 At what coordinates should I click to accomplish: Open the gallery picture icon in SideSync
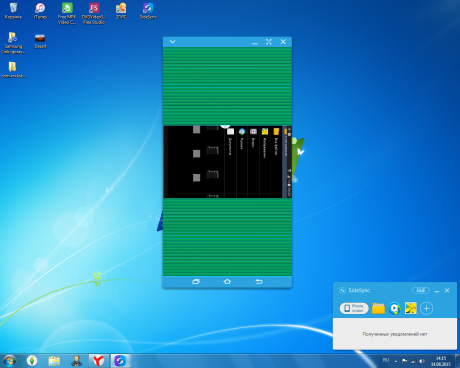(411, 308)
